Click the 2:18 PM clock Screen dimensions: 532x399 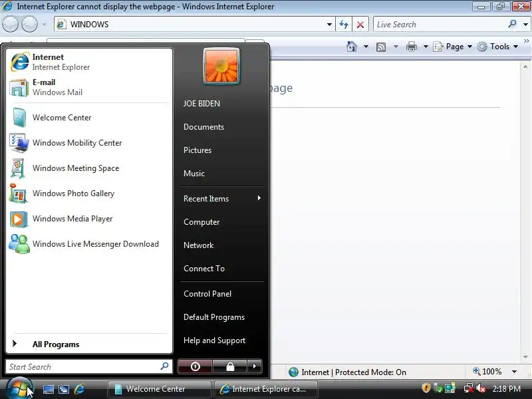pyautogui.click(x=506, y=389)
